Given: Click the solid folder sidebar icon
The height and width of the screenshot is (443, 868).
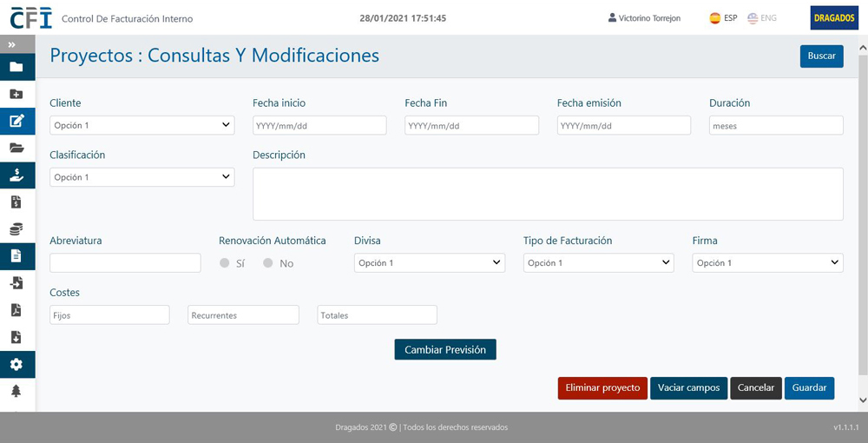Looking at the screenshot, I should point(16,67).
